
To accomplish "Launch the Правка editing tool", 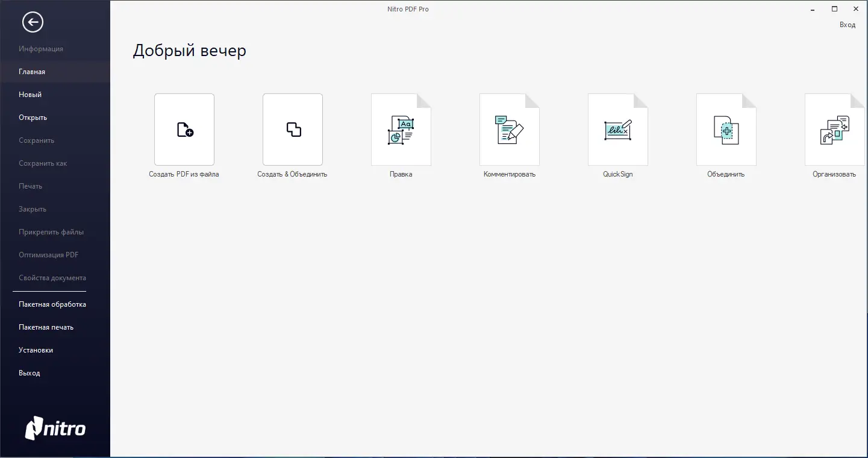I will 401,130.
